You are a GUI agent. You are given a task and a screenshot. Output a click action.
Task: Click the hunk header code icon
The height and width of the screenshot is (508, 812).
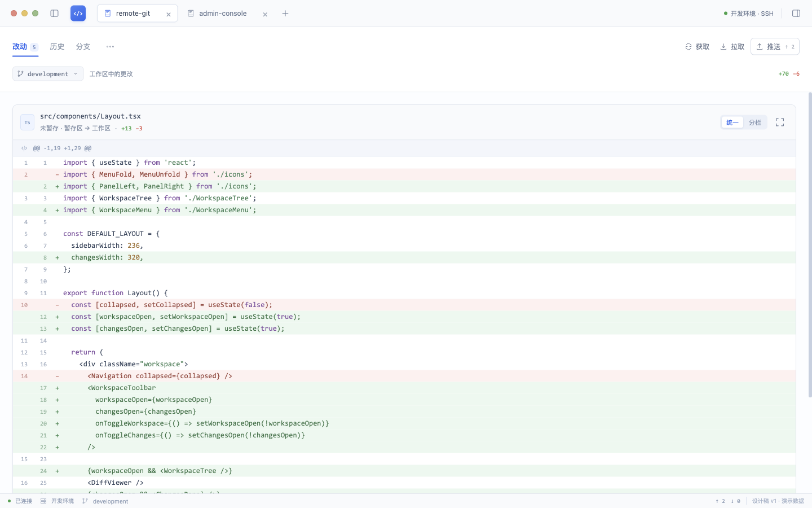pos(24,148)
